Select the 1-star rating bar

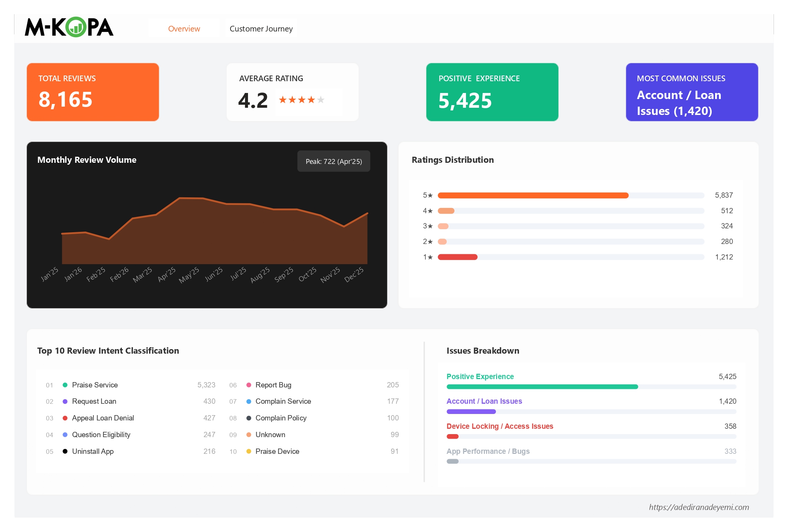click(x=458, y=257)
